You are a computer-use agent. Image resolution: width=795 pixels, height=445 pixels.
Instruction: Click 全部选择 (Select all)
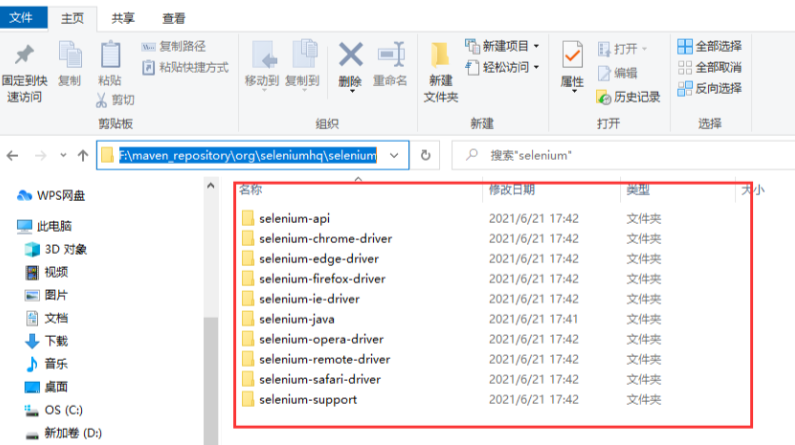710,47
